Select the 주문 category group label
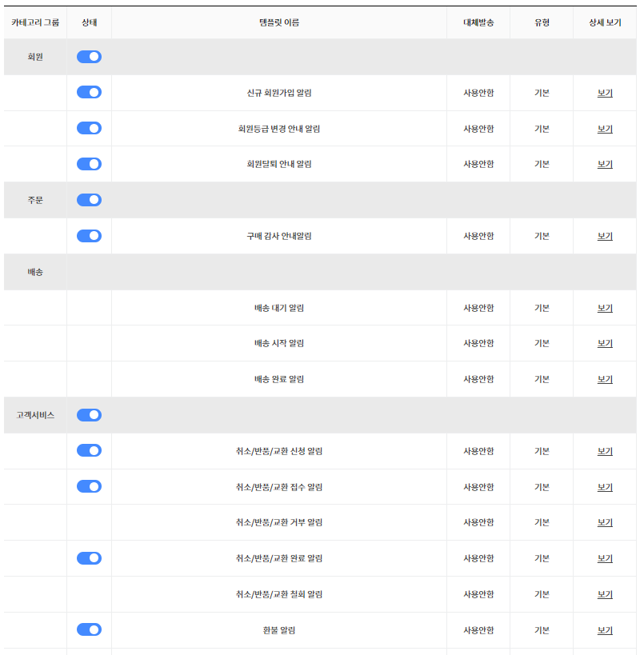Viewport: 644px width, 655px height. point(35,200)
